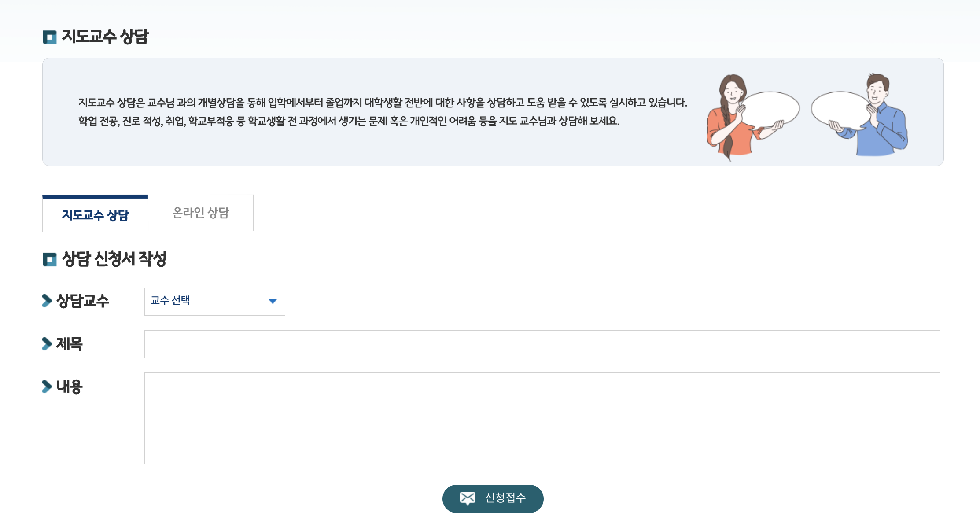Click the mail envelope icon on 신청접수 button
The image size is (980, 531).
468,498
